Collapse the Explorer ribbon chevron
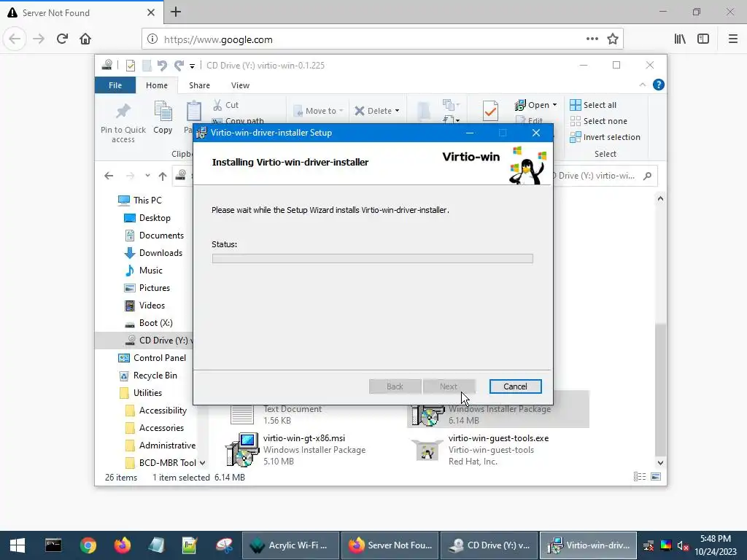The image size is (747, 560). [x=642, y=85]
